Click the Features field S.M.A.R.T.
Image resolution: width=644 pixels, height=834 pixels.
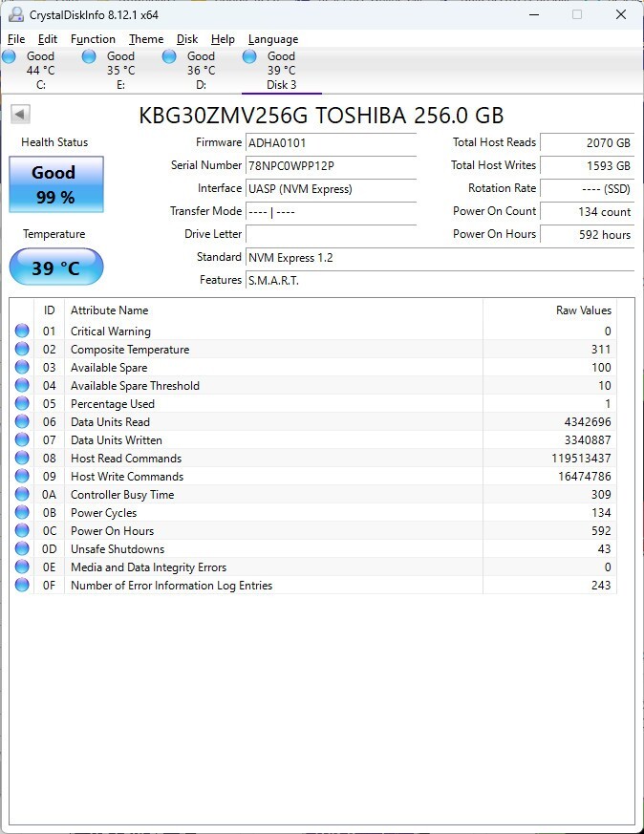pos(440,280)
